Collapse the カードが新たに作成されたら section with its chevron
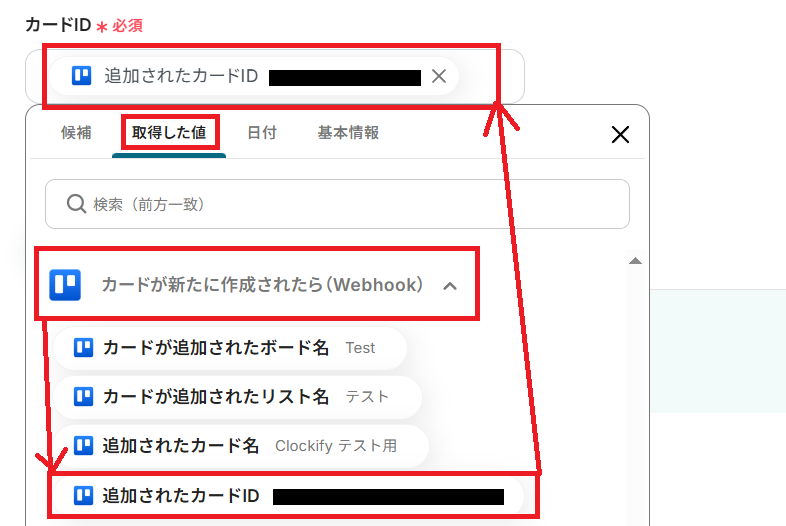The height and width of the screenshot is (526, 786). (450, 286)
